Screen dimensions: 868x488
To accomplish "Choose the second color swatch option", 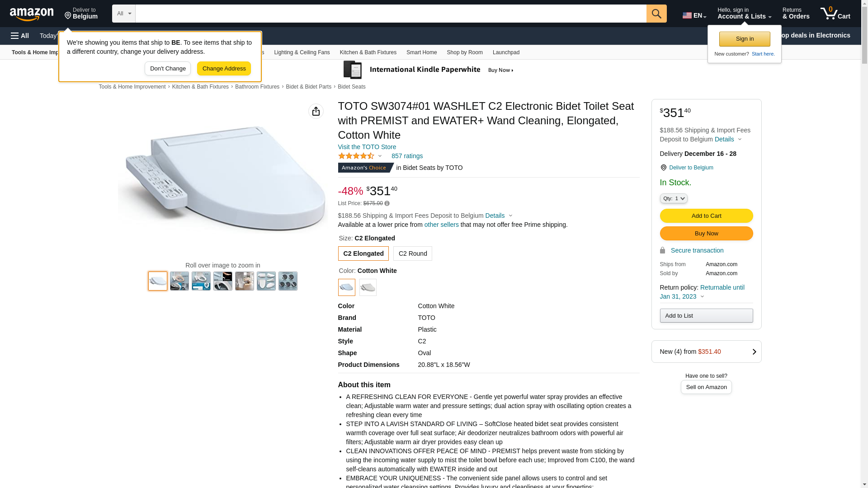I will point(368,287).
